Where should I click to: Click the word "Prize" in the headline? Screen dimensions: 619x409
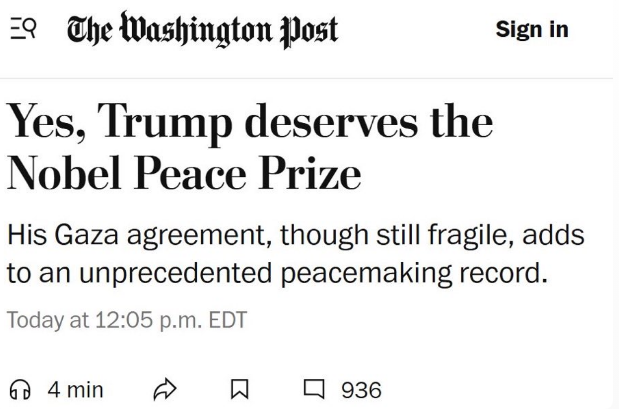click(x=314, y=174)
